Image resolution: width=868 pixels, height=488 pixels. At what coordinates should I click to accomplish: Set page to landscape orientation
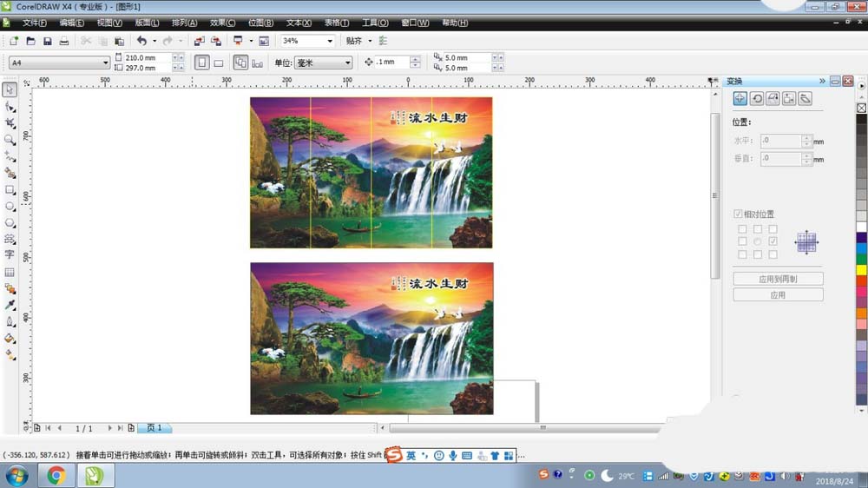coord(219,63)
